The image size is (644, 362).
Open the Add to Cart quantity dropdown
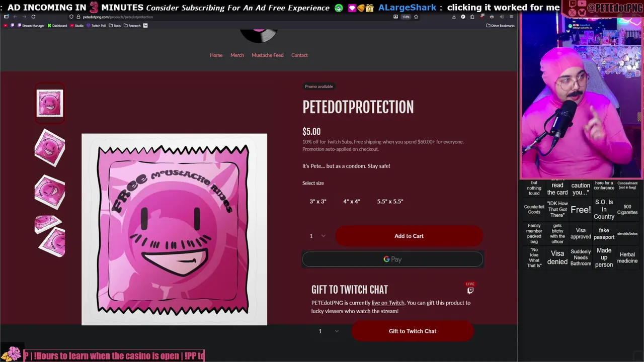pyautogui.click(x=317, y=236)
